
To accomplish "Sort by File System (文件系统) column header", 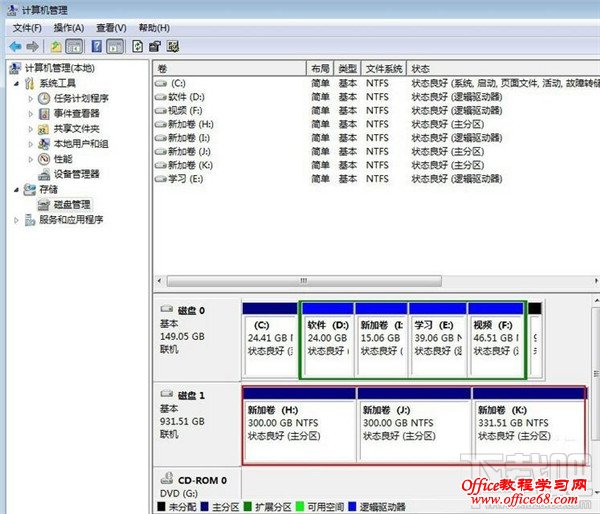I will [x=384, y=69].
